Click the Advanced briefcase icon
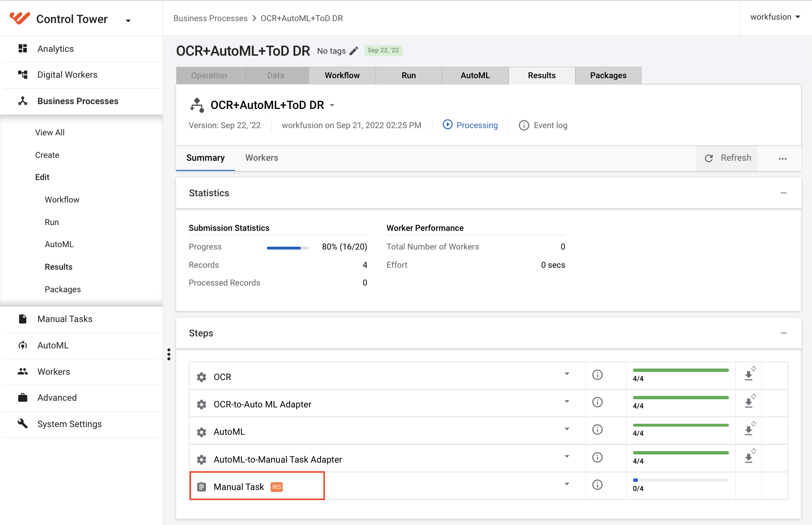812x525 pixels. point(23,397)
